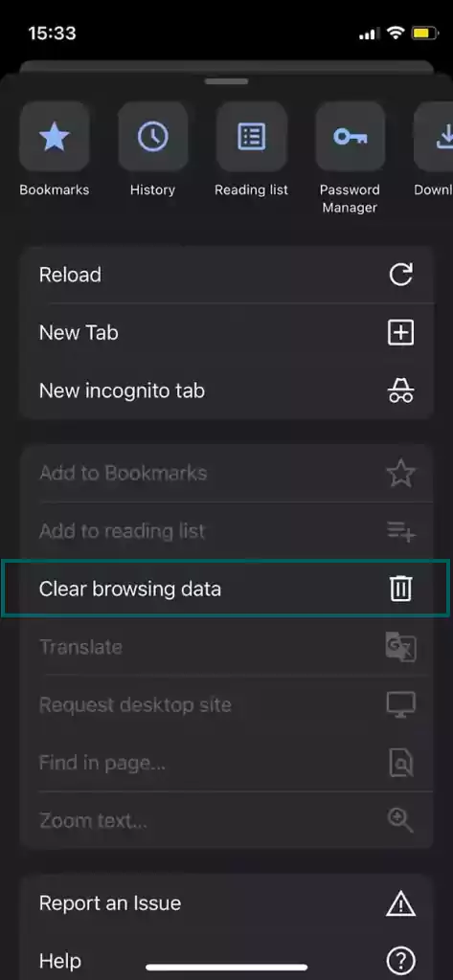This screenshot has width=453, height=980.
Task: Tap the incognito spy glasses icon
Action: 401,390
